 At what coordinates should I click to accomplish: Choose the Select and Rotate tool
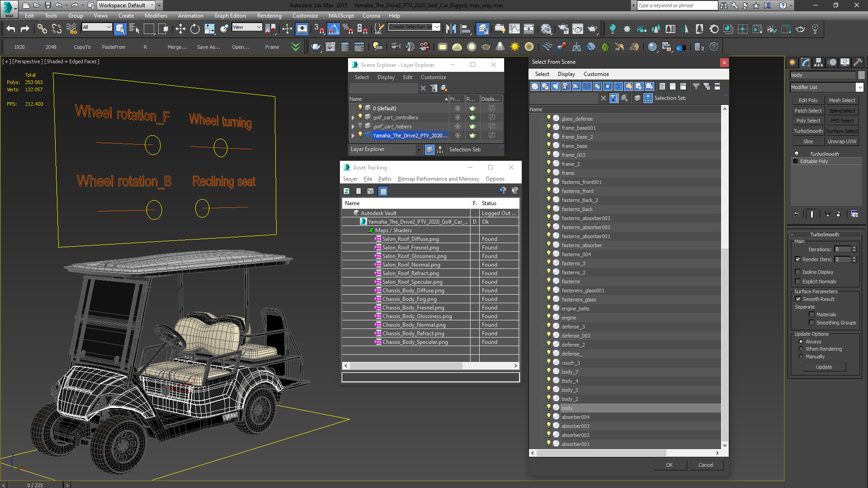click(195, 29)
